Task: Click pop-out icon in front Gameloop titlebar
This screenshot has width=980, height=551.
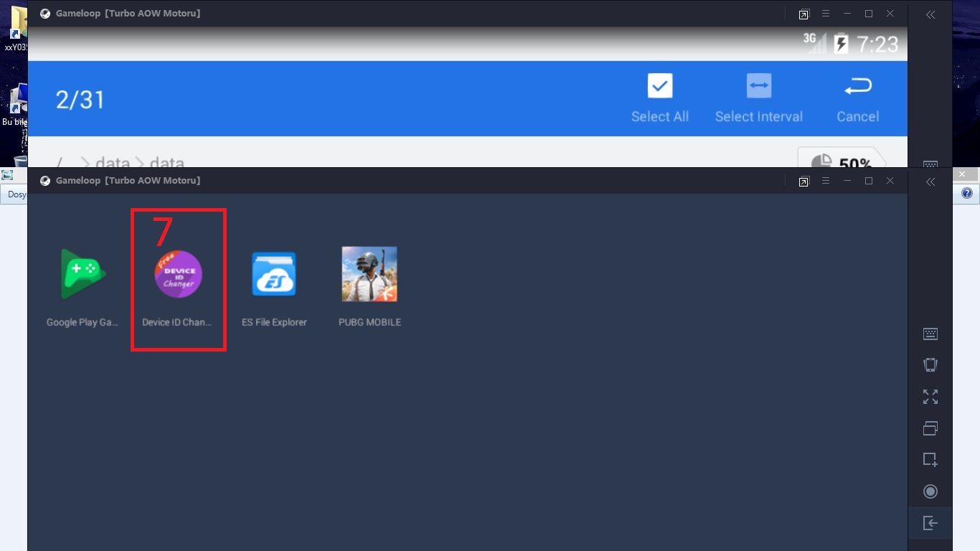Action: (804, 182)
